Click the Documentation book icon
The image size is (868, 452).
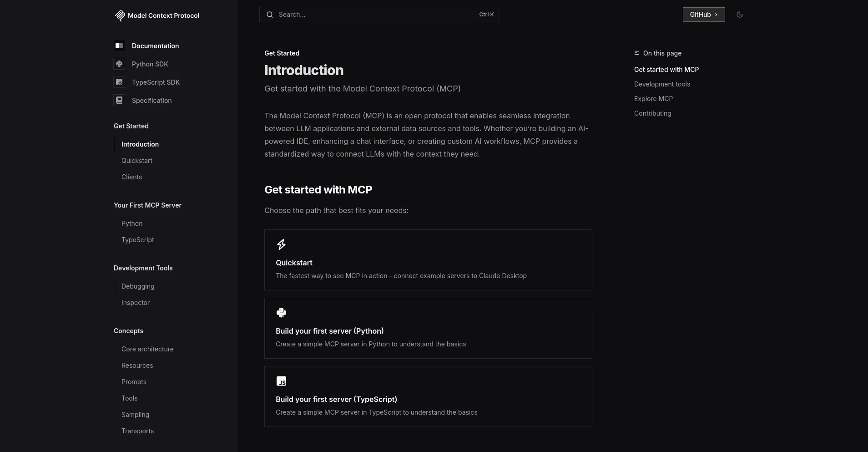coord(119,46)
